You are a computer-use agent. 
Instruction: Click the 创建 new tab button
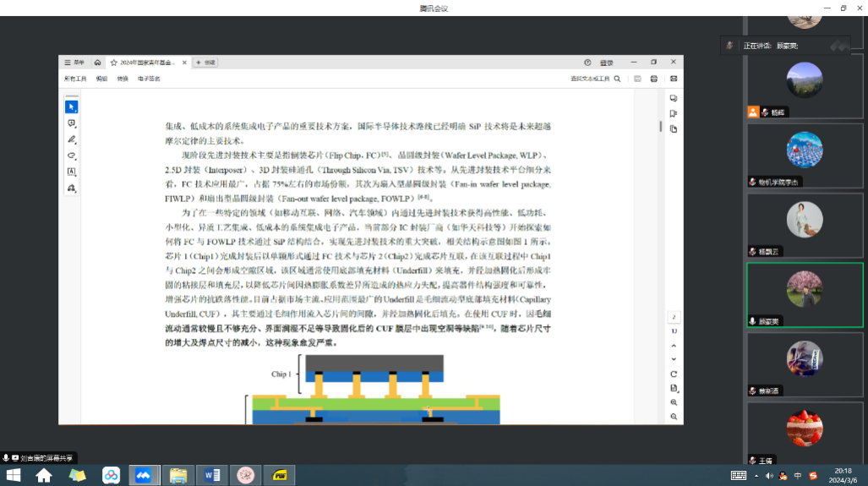[206, 63]
